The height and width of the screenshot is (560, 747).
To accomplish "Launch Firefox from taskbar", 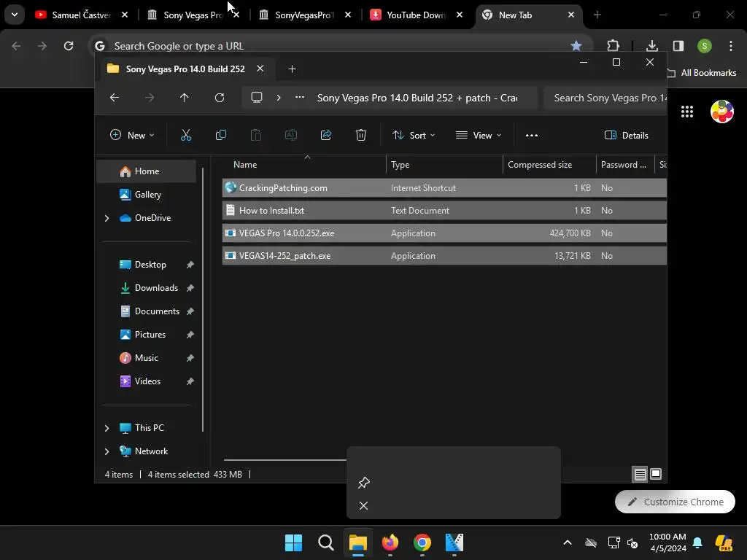I will coord(390,542).
